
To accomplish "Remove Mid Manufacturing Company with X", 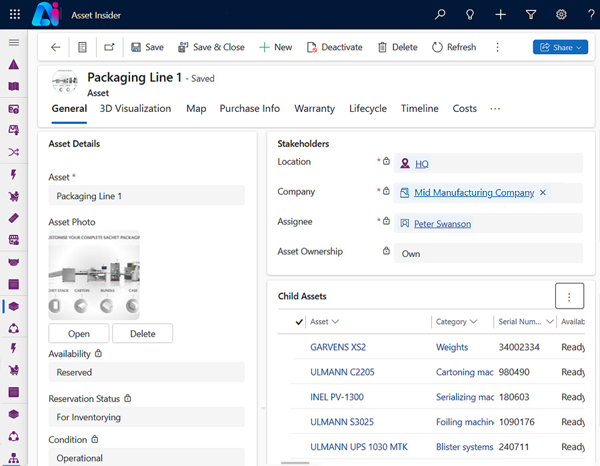I will point(543,192).
